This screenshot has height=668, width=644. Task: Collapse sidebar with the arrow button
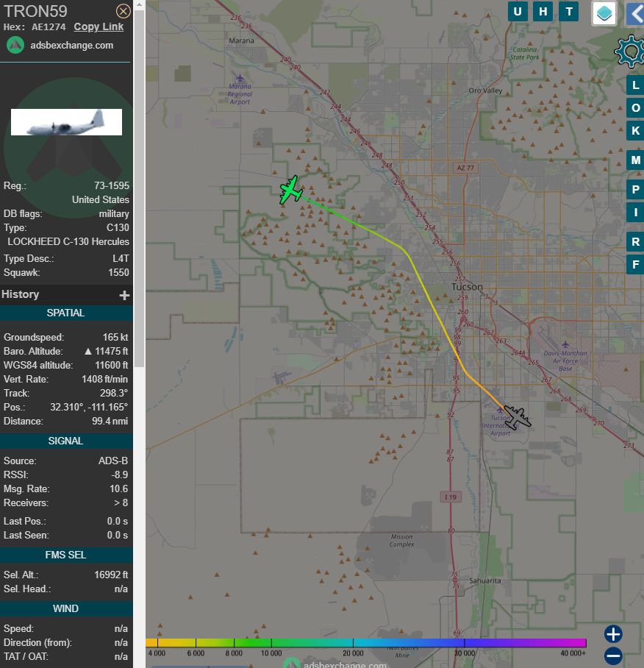tap(635, 14)
